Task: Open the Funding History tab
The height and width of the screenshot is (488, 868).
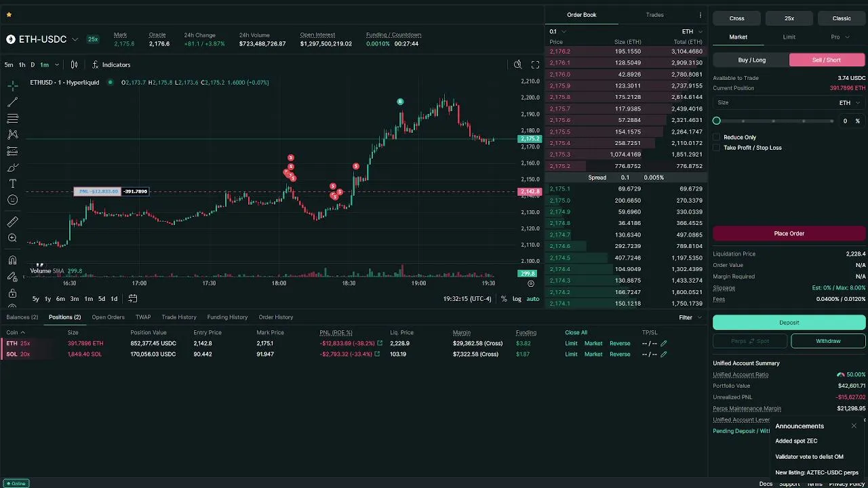Action: coord(227,317)
